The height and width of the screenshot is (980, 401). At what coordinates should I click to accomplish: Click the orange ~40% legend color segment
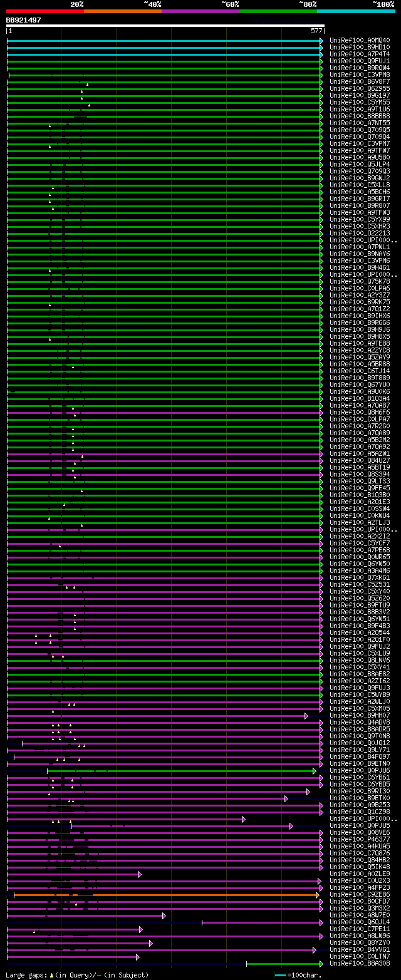click(x=123, y=11)
